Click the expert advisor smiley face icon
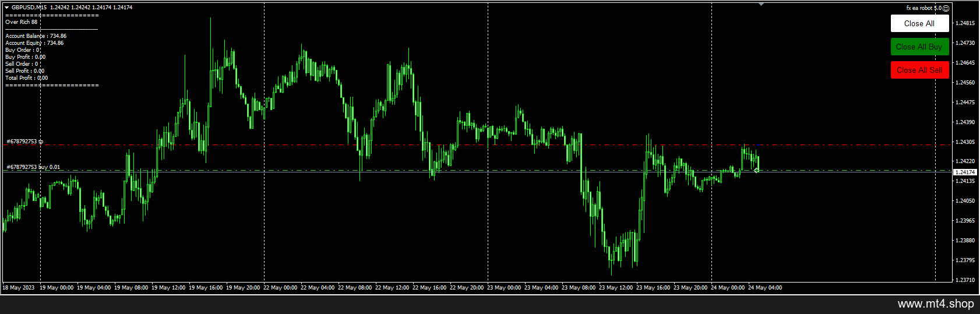The image size is (980, 314). point(946,8)
